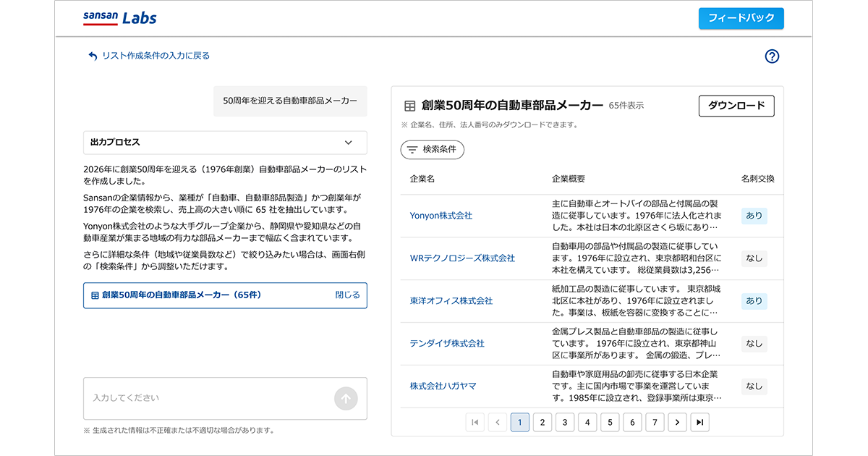Select page 6 in pagination
Viewport: 868px width, 456px height.
click(632, 422)
